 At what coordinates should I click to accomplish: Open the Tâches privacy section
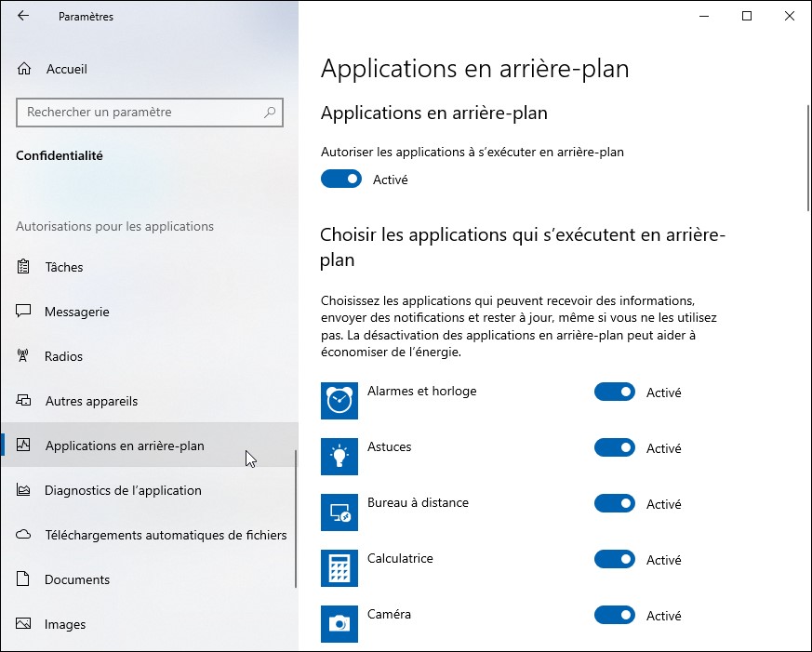64,267
